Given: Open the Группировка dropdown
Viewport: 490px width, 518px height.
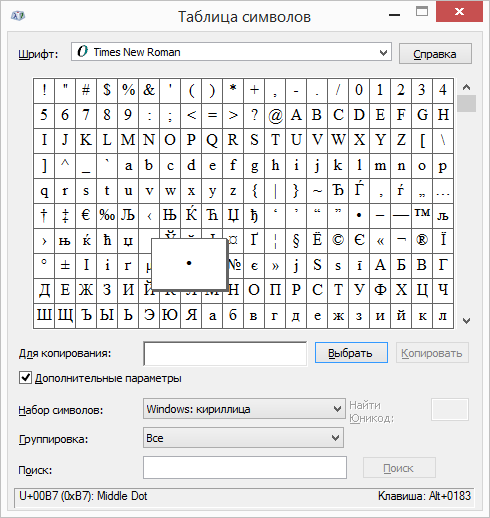Looking at the screenshot, I should click(x=243, y=438).
